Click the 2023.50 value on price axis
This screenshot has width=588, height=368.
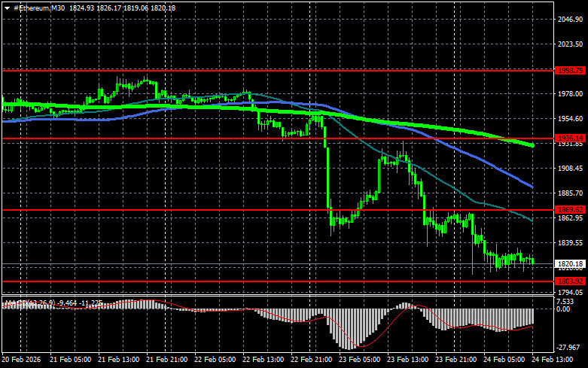tap(570, 44)
